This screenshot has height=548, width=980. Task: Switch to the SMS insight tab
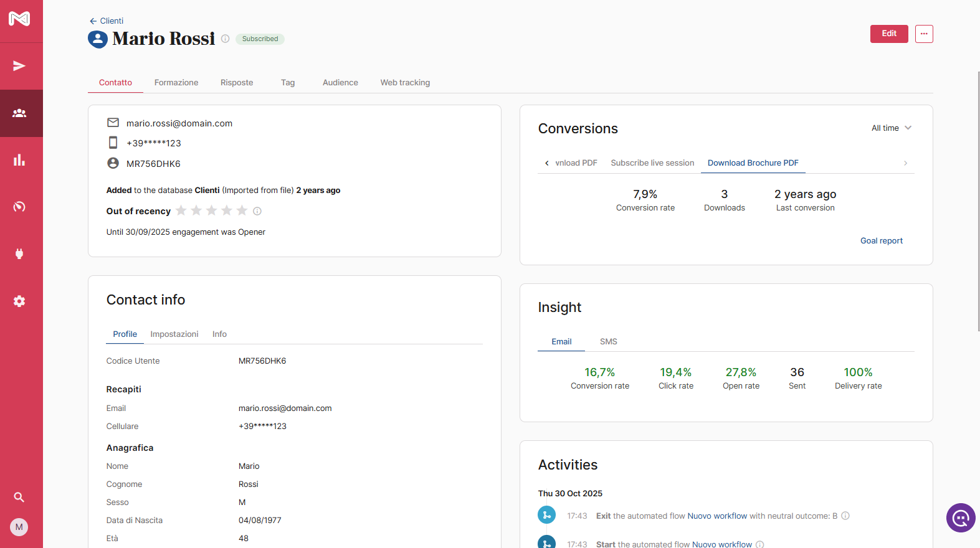click(x=608, y=342)
